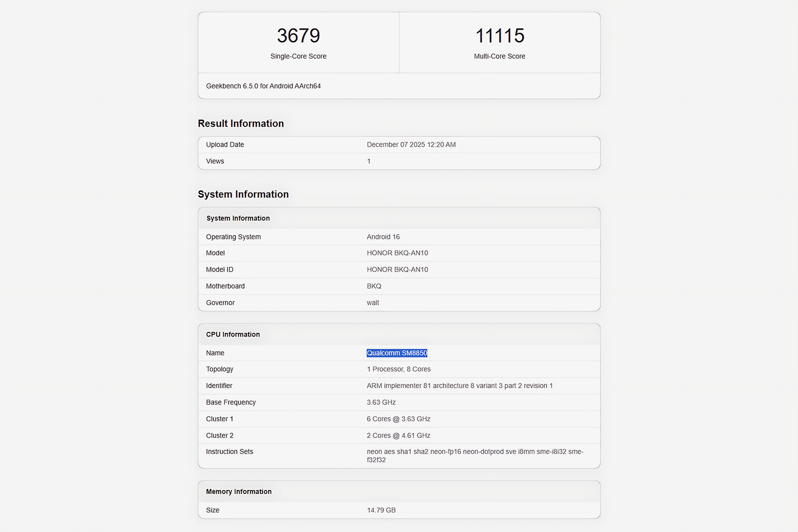The height and width of the screenshot is (532, 798).
Task: Click the Geekbench 6.5.0 version text
Action: tap(263, 86)
